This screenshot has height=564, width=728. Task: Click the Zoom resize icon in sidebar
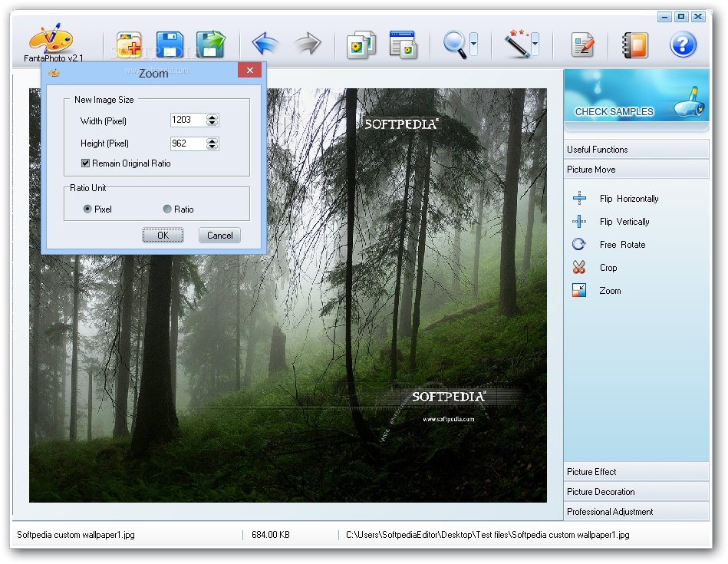[x=579, y=290]
